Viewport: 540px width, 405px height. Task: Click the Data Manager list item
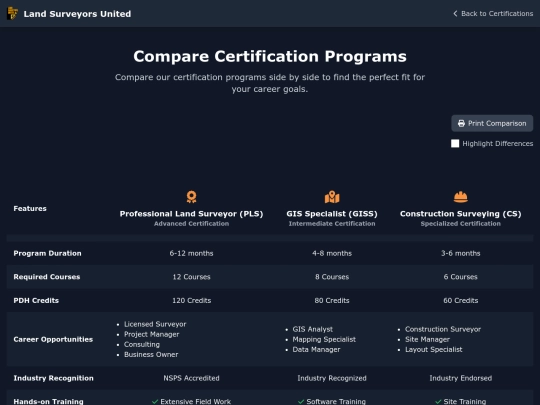pyautogui.click(x=316, y=350)
